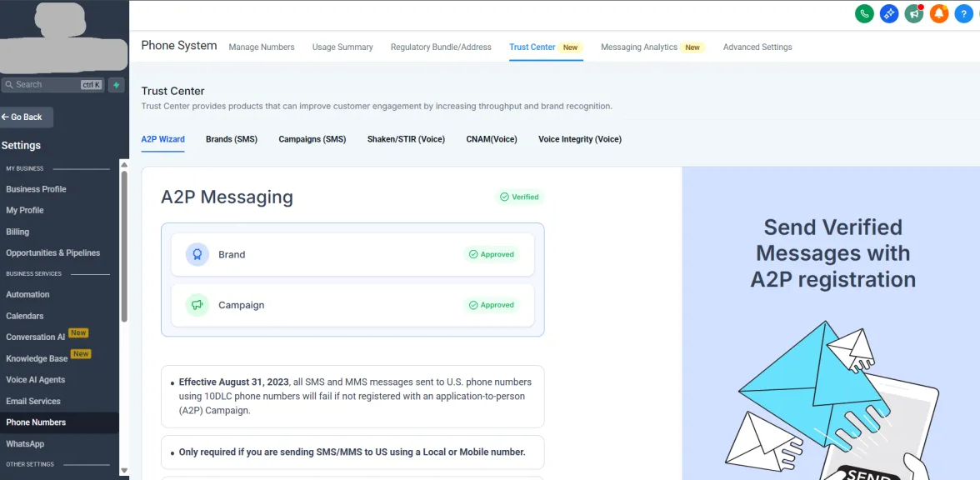Select the A2P Wizard sub-tab
The height and width of the screenshot is (480, 980).
pos(162,139)
